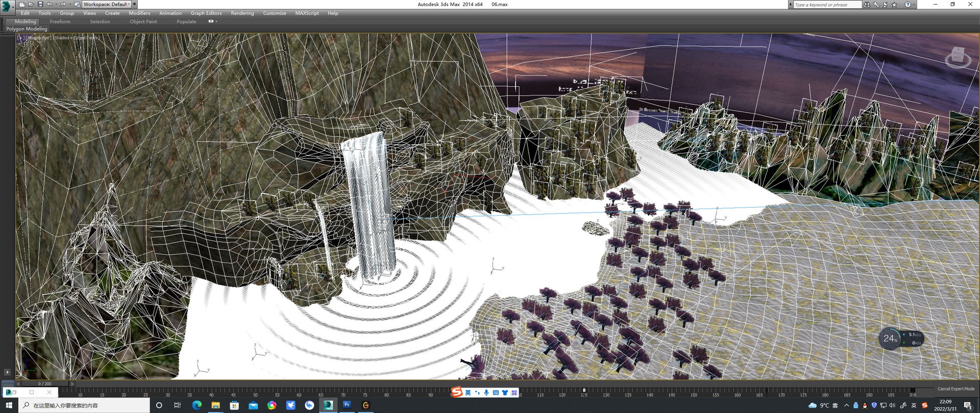This screenshot has width=980, height=413.
Task: Switch to the Object Paint ribbon tab
Action: (x=143, y=21)
